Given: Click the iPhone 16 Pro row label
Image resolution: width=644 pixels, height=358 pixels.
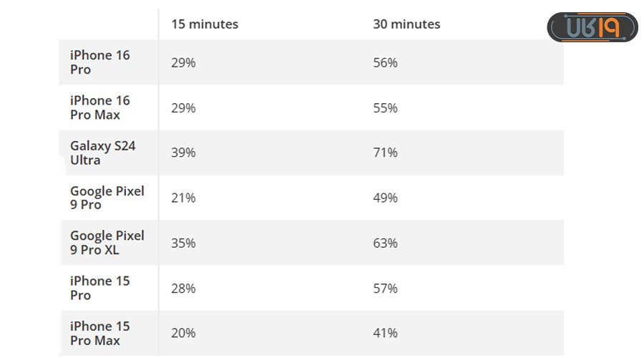Looking at the screenshot, I should point(99,62).
